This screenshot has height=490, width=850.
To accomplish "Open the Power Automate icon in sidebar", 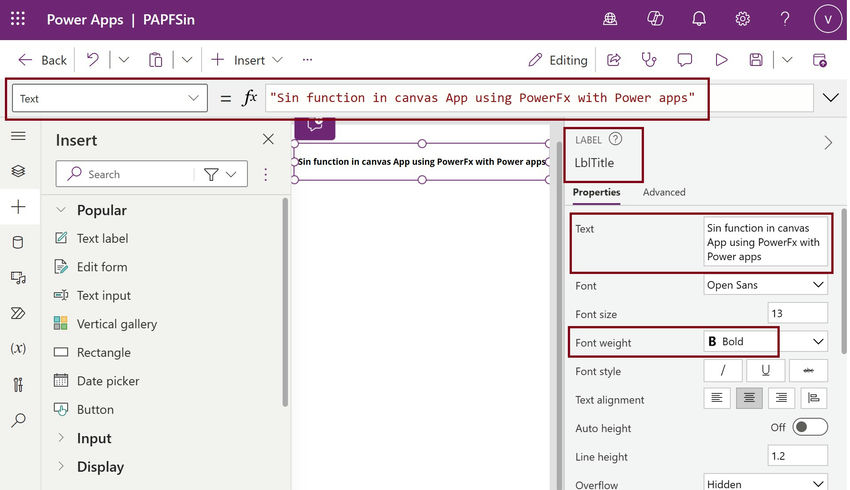I will (x=18, y=313).
